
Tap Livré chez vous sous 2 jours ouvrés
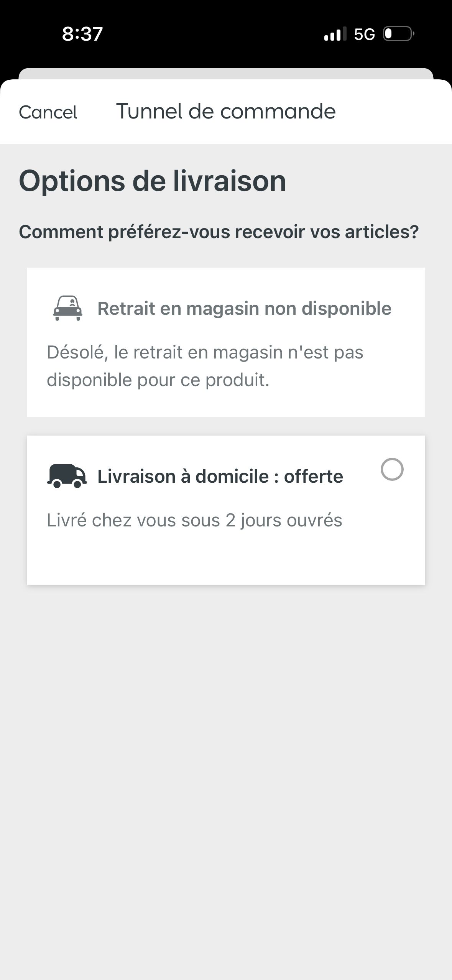click(194, 521)
